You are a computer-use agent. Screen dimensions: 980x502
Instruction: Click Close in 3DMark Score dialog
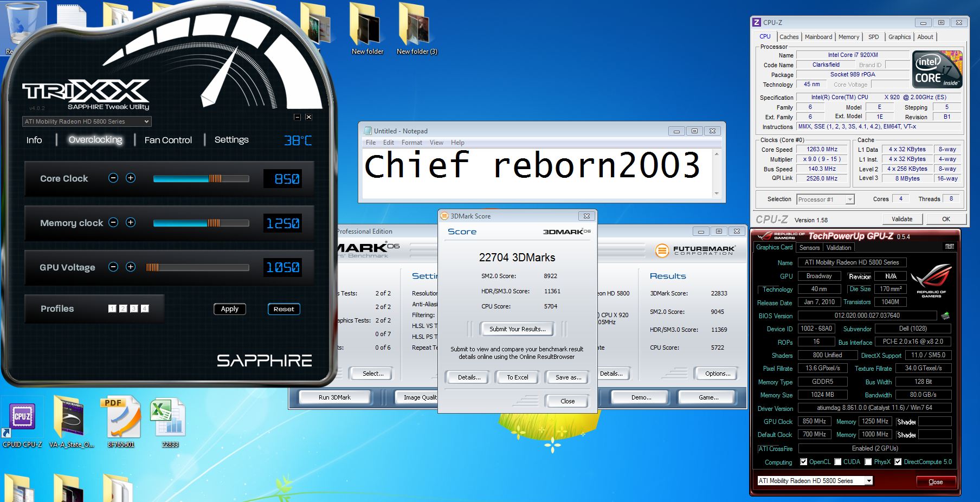tap(568, 401)
